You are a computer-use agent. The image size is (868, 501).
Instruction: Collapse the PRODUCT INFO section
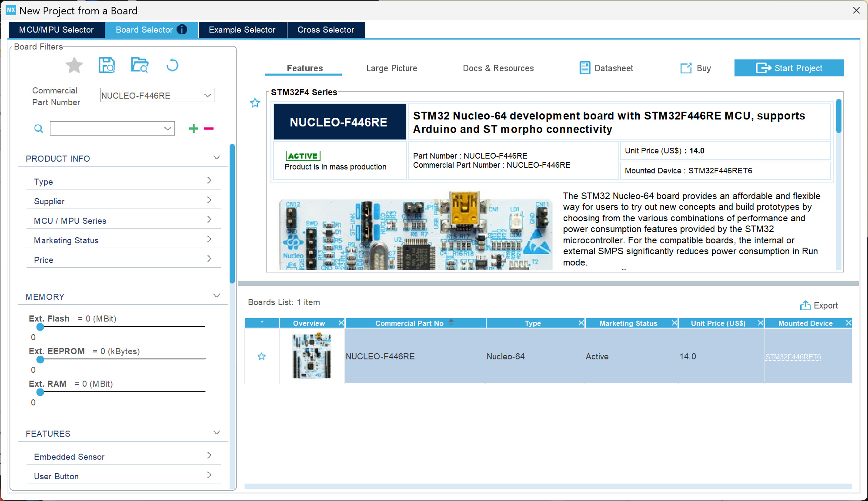(217, 158)
